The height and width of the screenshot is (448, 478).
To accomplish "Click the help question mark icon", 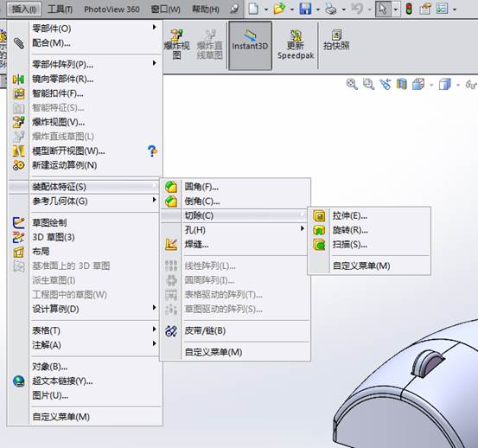I will (152, 150).
